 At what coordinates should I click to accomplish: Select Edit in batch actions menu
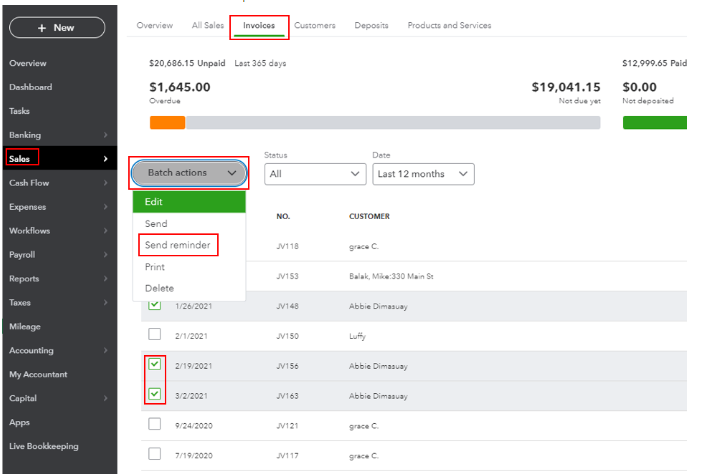pos(189,202)
